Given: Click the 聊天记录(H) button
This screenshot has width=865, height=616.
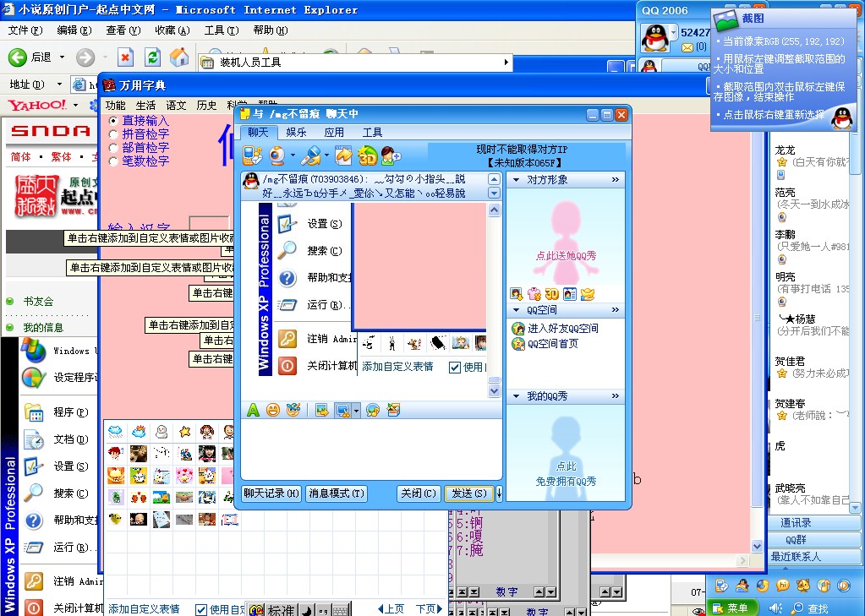Looking at the screenshot, I should pos(271,493).
